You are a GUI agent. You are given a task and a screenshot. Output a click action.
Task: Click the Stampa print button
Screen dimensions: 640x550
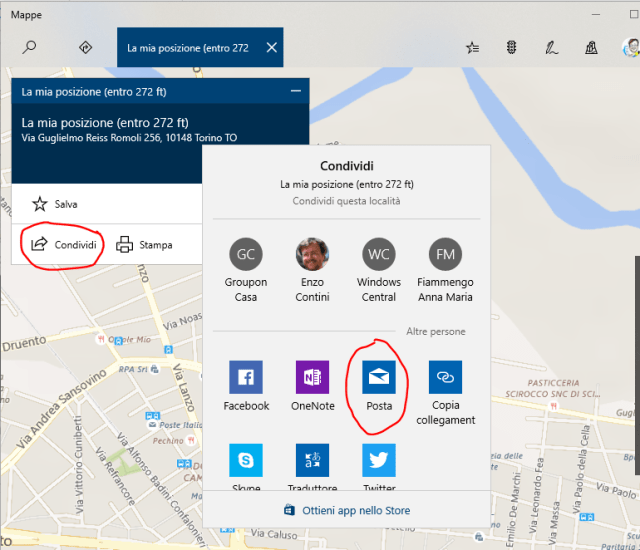tap(144, 245)
